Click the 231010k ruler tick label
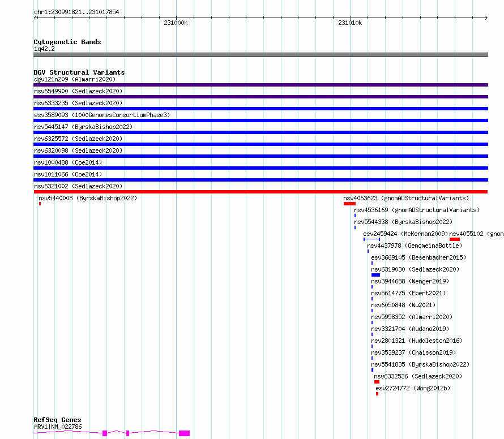The image size is (504, 439). click(x=350, y=23)
